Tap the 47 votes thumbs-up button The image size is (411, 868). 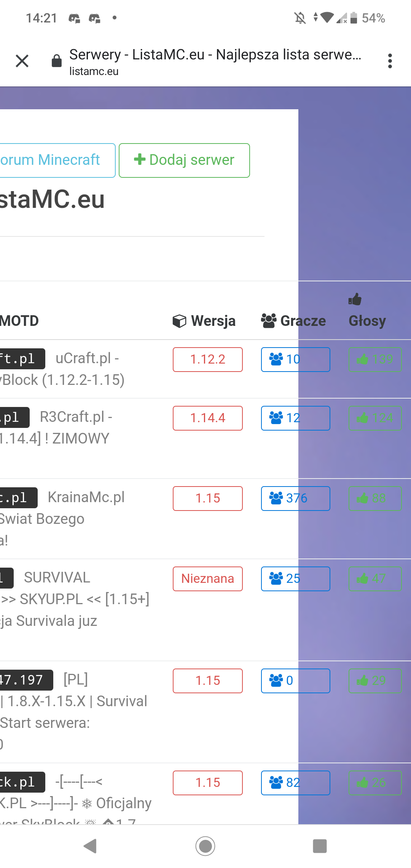(375, 579)
